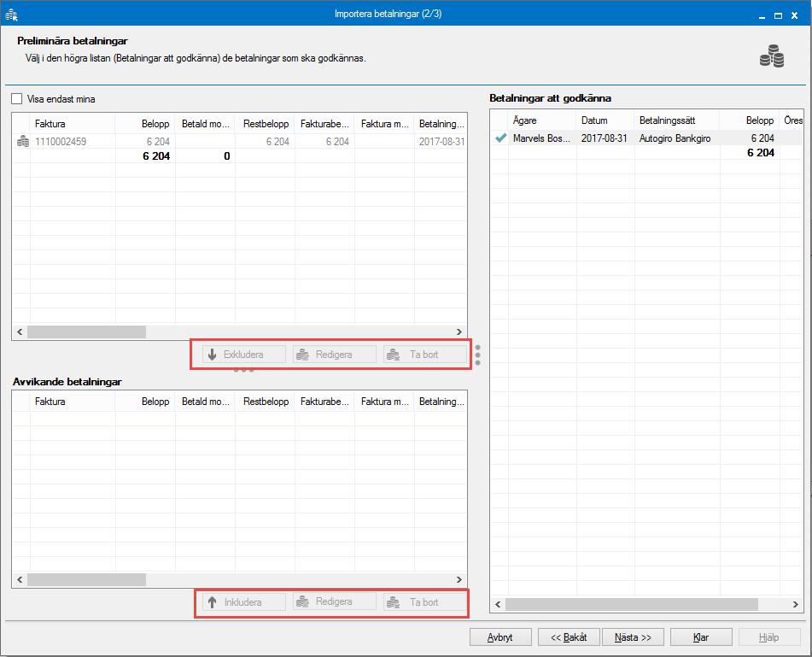The height and width of the screenshot is (657, 812).
Task: Click the application icon in the title bar
Action: 11,15
